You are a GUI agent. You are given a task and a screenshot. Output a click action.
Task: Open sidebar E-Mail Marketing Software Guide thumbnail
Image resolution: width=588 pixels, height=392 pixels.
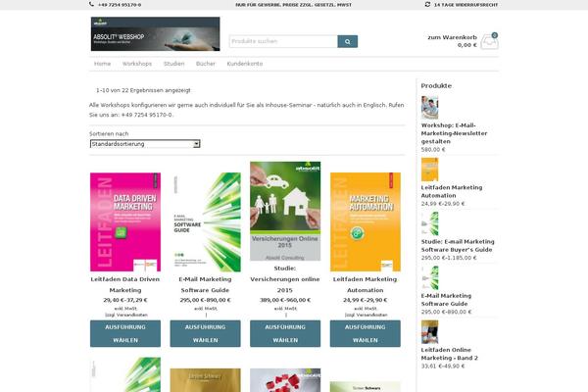pyautogui.click(x=430, y=277)
